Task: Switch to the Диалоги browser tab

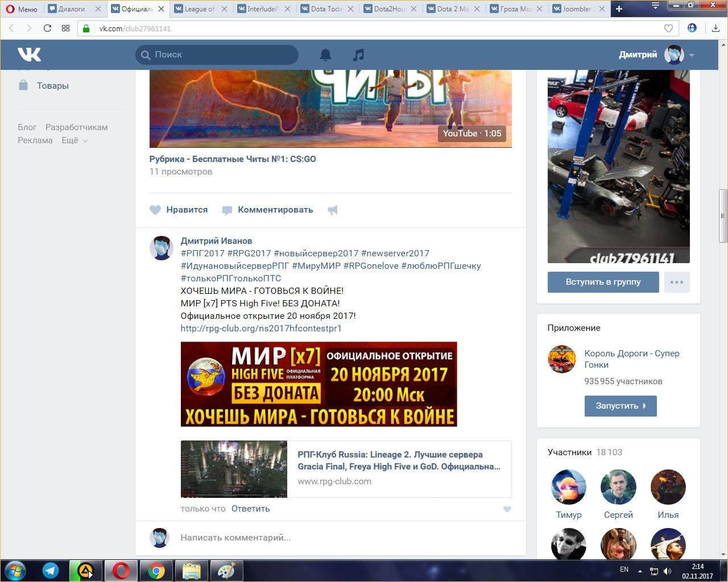Action: point(72,9)
